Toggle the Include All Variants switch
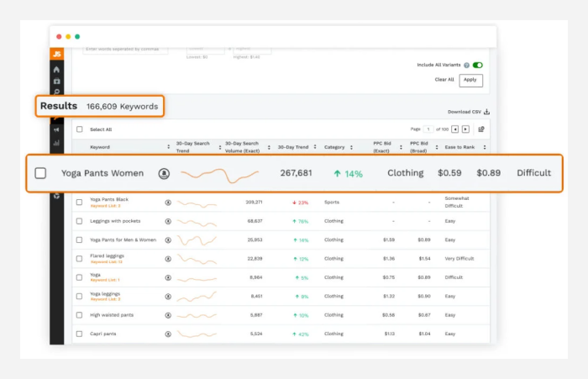Viewport: 588px width, 379px height. 477,65
